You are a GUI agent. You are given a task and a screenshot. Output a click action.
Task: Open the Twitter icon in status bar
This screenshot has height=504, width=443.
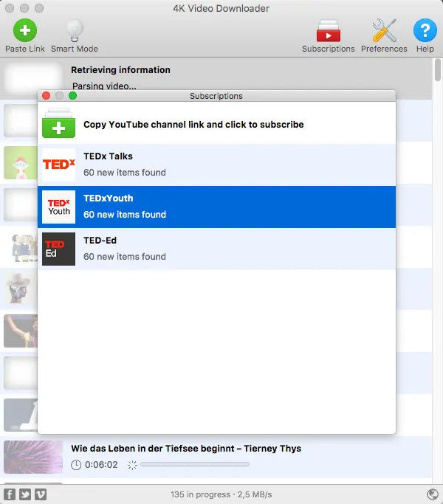point(25,494)
